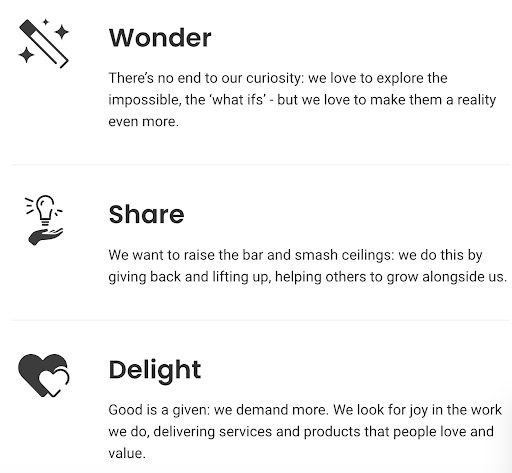Click the double hearts icon beside Delight
The height and width of the screenshot is (473, 512).
44,375
